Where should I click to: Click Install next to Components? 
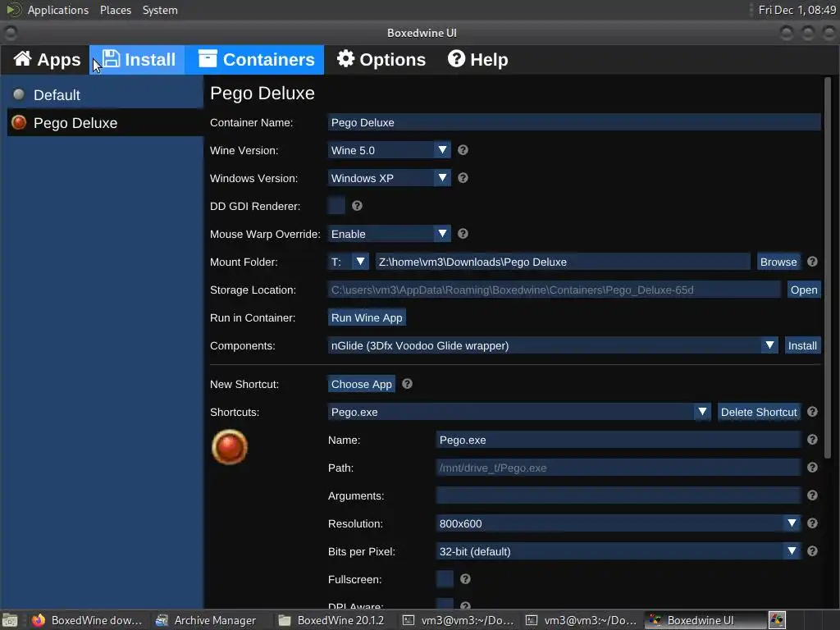tap(802, 345)
